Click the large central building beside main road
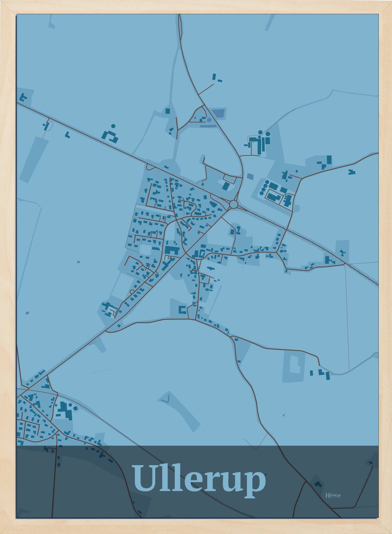Screen dimensions: 392x534 pyautogui.click(x=172, y=250)
